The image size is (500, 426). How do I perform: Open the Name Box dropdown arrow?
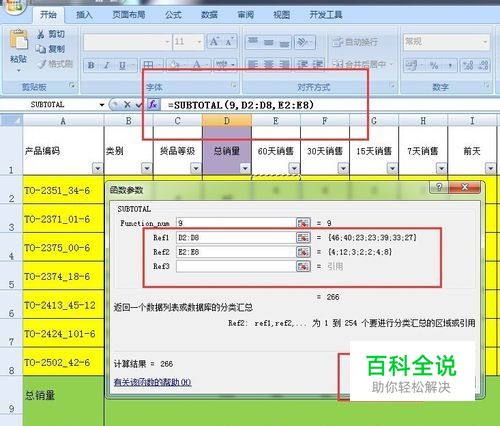click(x=102, y=105)
